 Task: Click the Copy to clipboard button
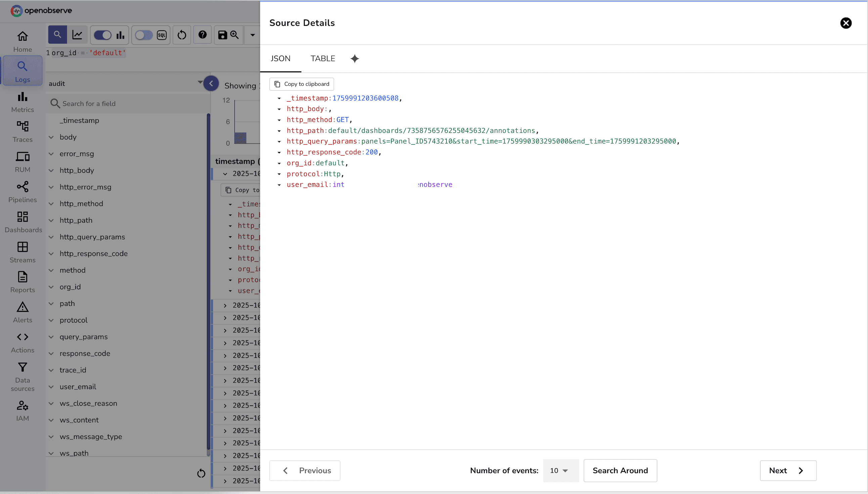(301, 84)
